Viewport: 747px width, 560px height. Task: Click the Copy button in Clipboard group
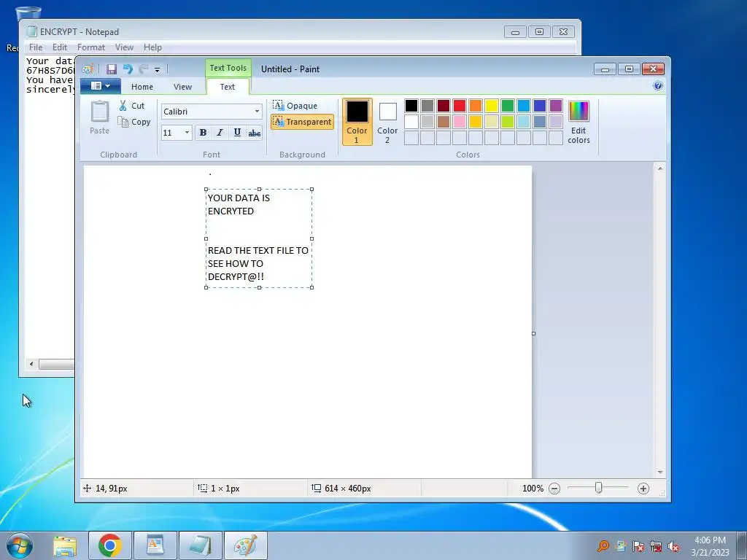pyautogui.click(x=134, y=122)
